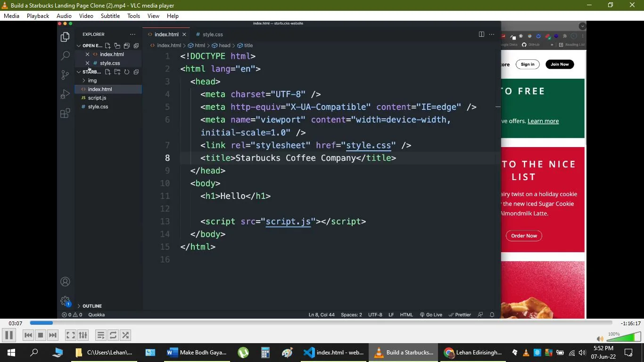644x362 pixels.
Task: Show the VLC playlist
Action: [x=100, y=335]
